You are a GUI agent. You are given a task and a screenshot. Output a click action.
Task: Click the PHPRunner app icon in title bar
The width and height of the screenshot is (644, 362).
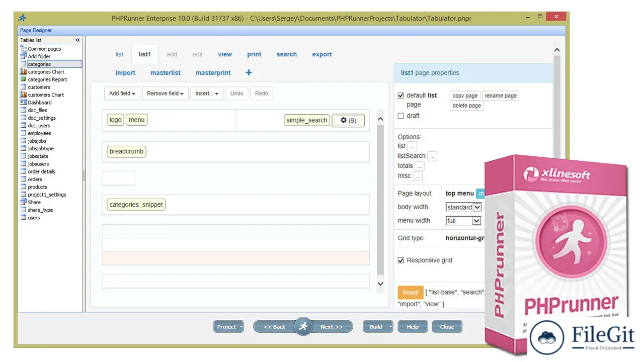tap(22, 18)
